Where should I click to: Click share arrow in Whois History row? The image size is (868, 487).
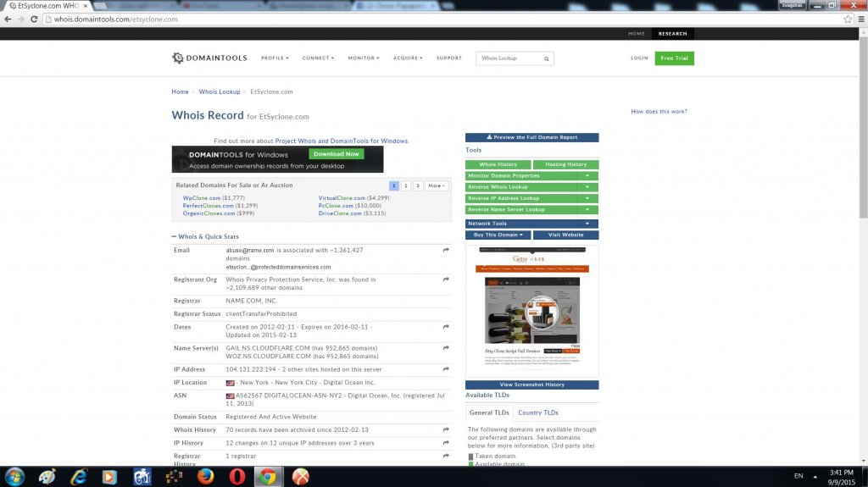(x=446, y=429)
